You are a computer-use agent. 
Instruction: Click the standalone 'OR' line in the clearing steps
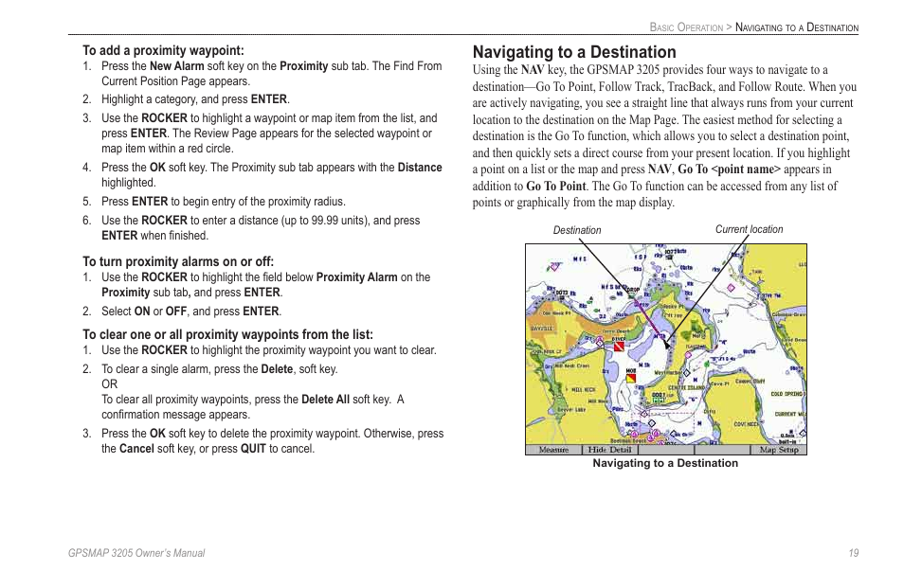coord(109,383)
